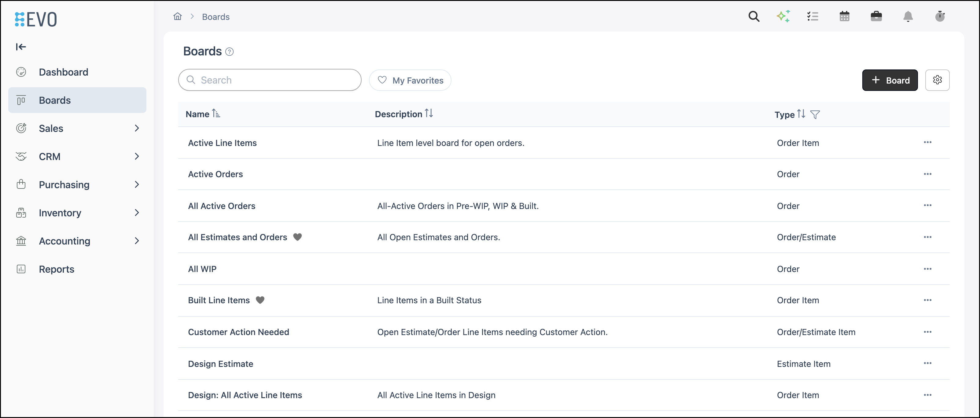Open more options for All Active Orders
The image size is (980, 418).
pos(927,206)
